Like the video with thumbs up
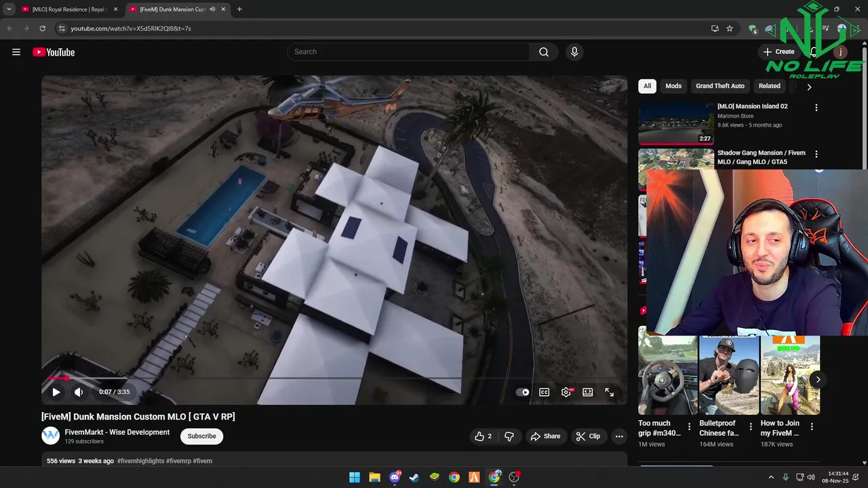The image size is (868, 488). tap(484, 436)
